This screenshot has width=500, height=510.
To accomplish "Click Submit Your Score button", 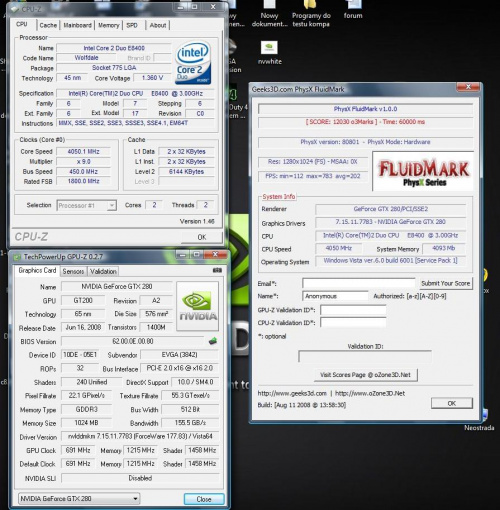I will [x=445, y=283].
